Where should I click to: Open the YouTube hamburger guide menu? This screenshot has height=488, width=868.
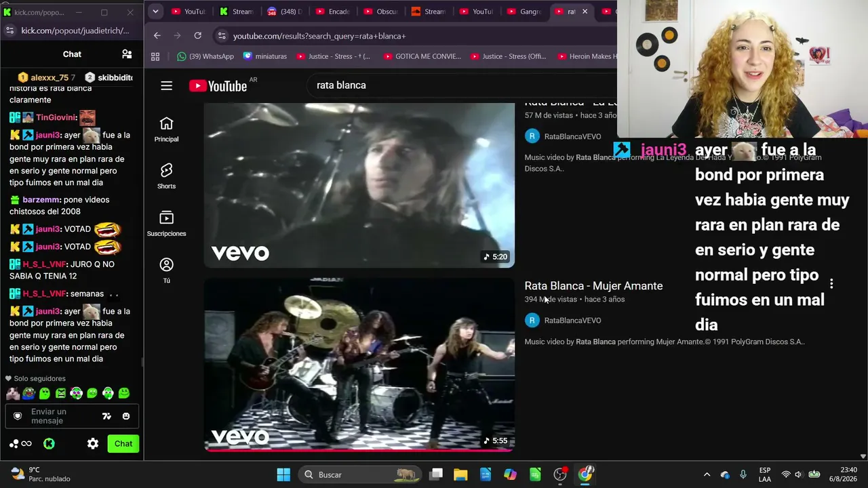(166, 85)
